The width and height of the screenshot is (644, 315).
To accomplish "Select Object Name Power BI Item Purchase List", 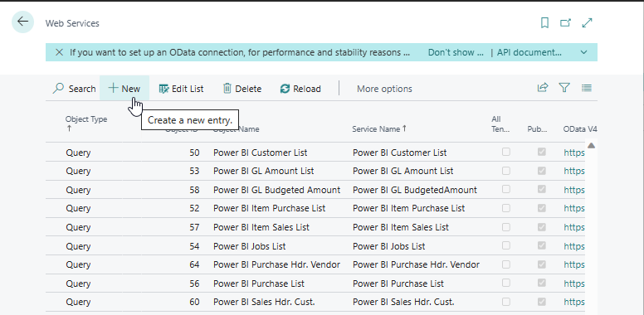I will tap(269, 208).
